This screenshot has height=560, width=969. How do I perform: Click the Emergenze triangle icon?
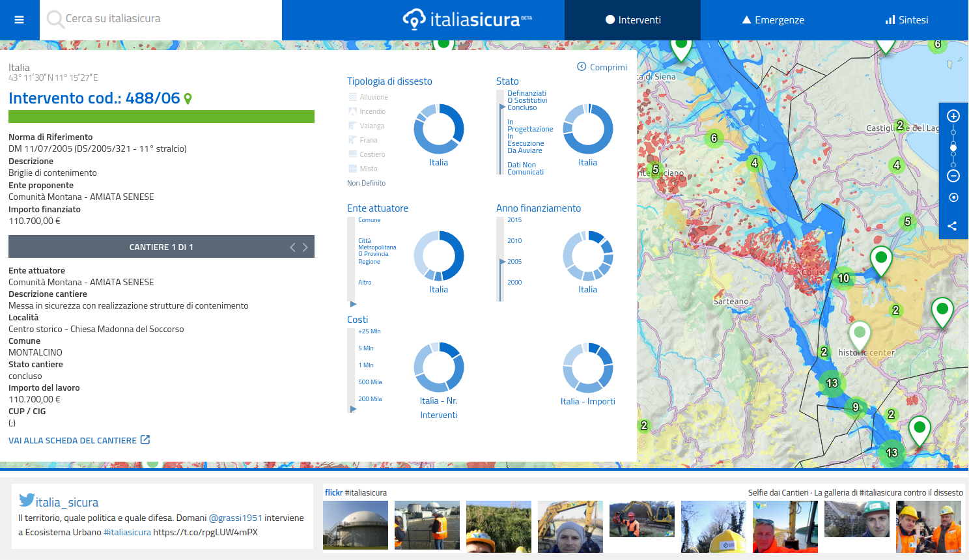point(747,20)
